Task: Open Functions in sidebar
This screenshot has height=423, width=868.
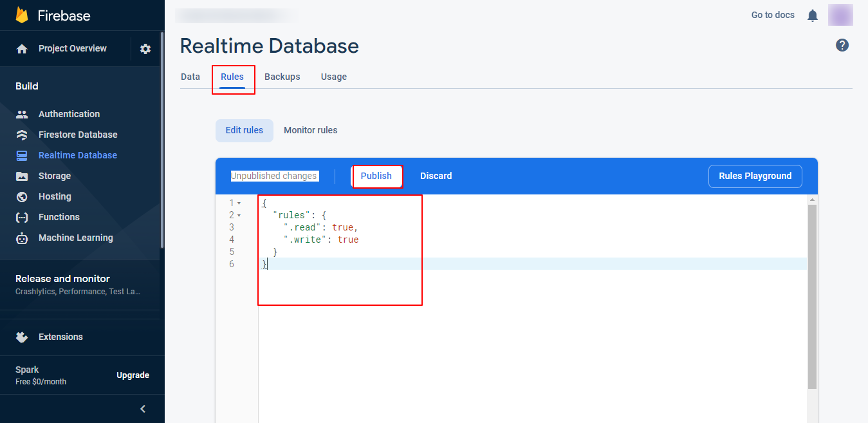Action: coord(59,217)
